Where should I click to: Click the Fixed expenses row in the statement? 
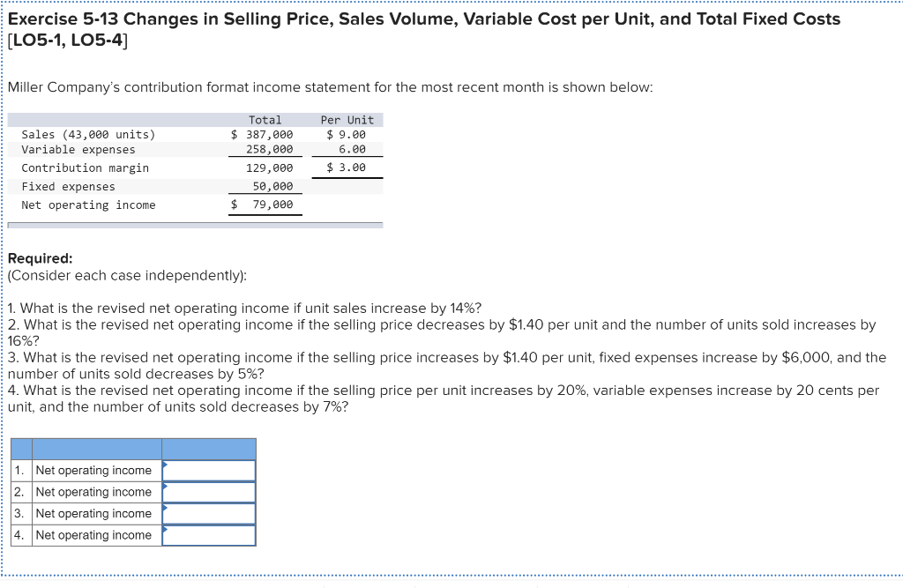[x=68, y=186]
